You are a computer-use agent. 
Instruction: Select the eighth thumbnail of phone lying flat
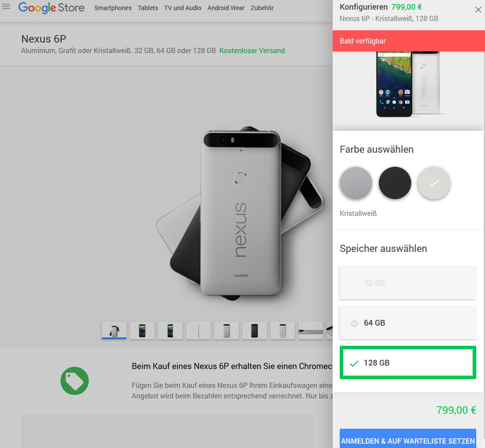pos(311,330)
